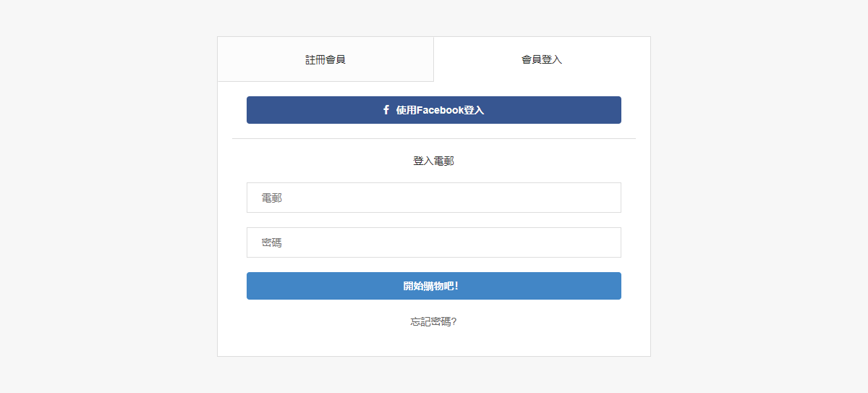Click into the 密碼 password field

point(434,242)
